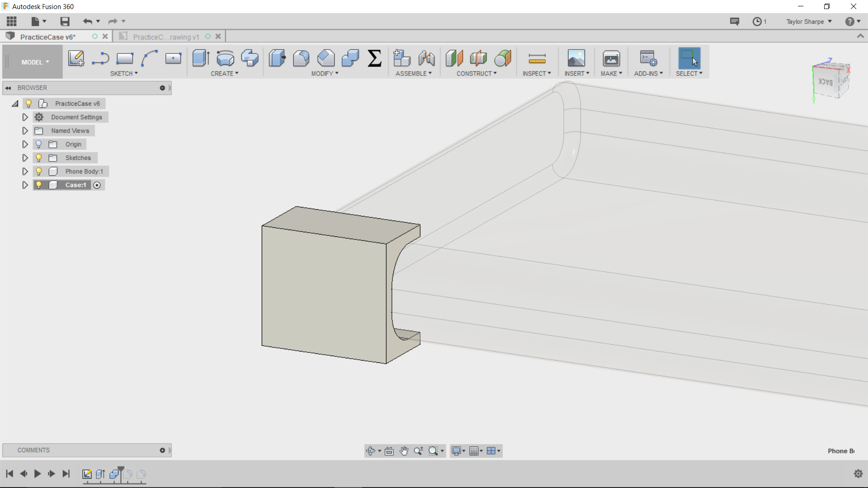Image resolution: width=868 pixels, height=488 pixels.
Task: Toggle visibility of Sketches folder
Action: (x=39, y=157)
